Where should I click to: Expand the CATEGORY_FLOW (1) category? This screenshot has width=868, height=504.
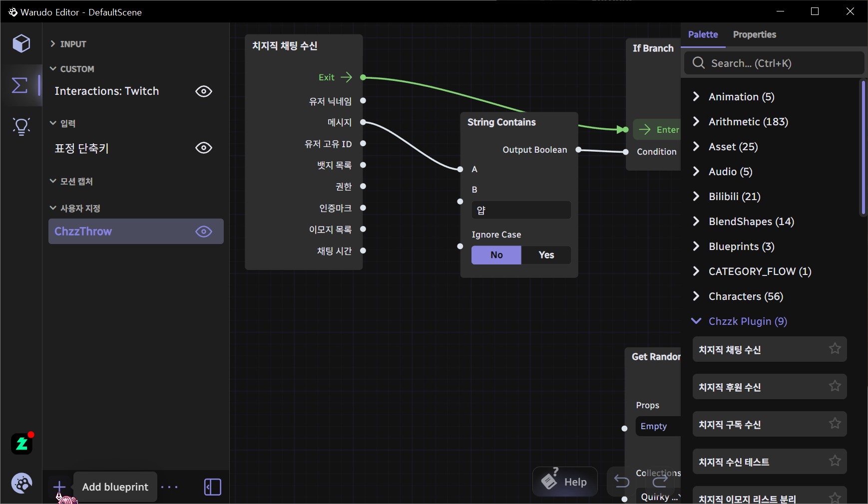(x=696, y=271)
